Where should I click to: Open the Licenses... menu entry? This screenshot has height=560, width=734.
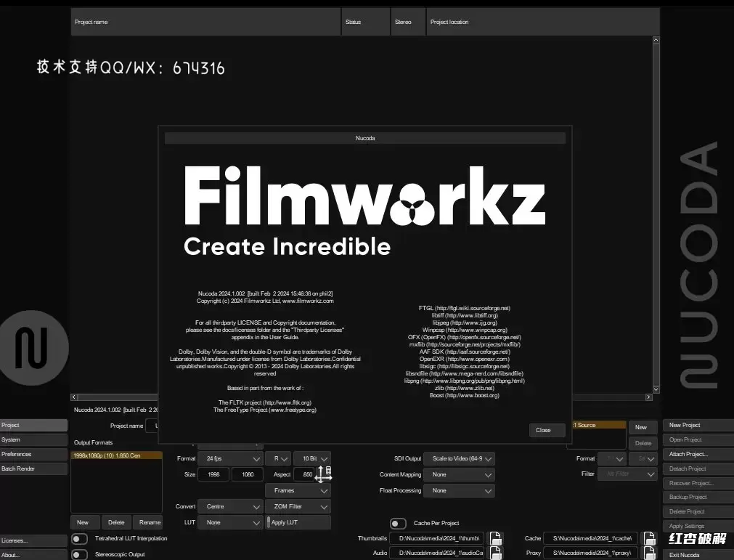click(33, 540)
